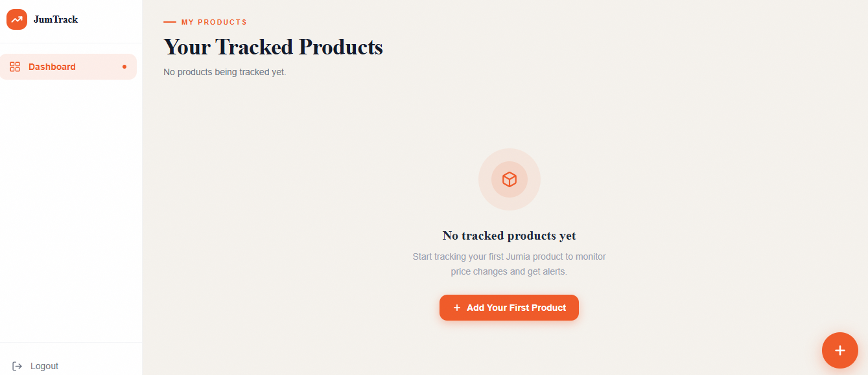Image resolution: width=868 pixels, height=375 pixels.
Task: Open the Dashboard menu item
Action: (53, 67)
